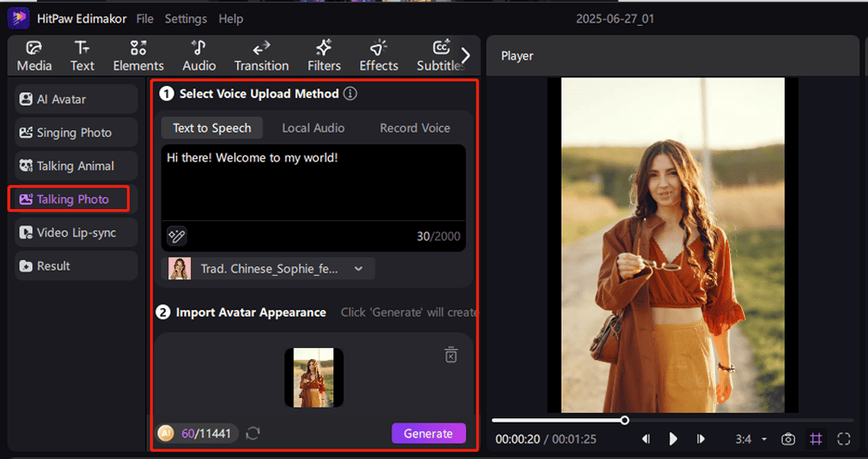
Task: Click the Generate button
Action: [429, 434]
